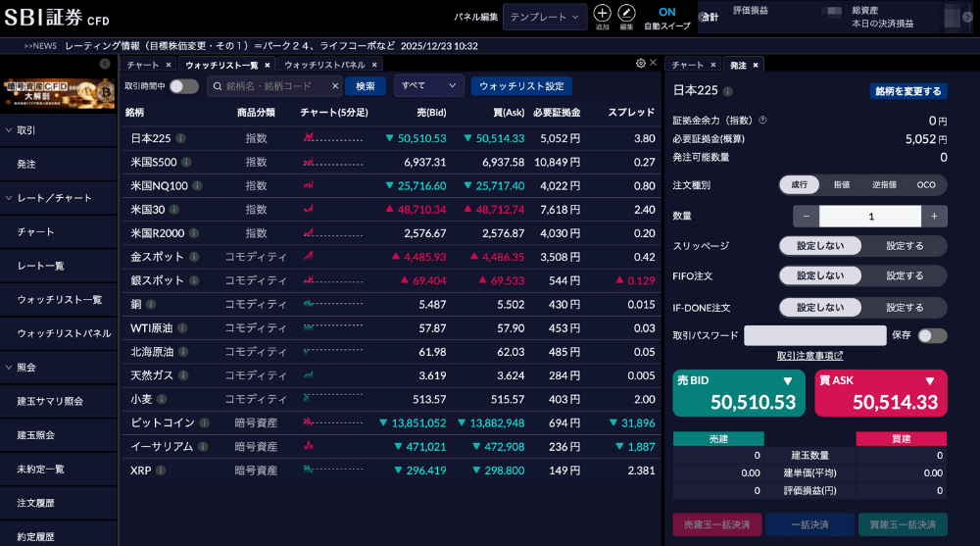Click the add panel plus icon
980x546 pixels.
[x=602, y=13]
